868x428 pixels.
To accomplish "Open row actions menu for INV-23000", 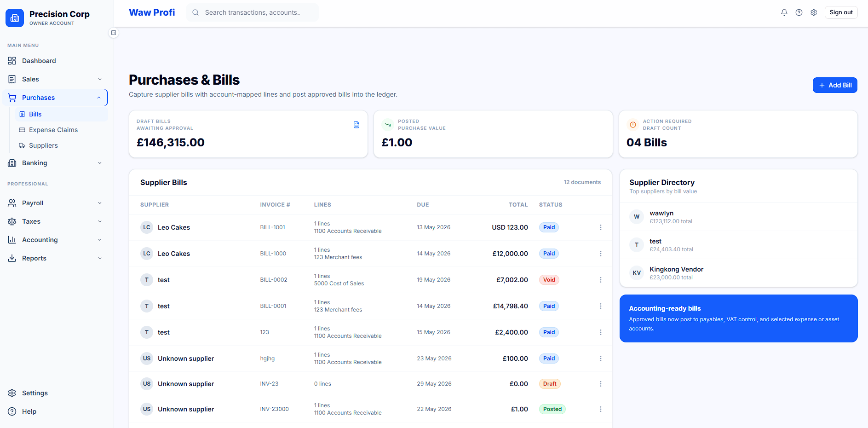I will 600,409.
